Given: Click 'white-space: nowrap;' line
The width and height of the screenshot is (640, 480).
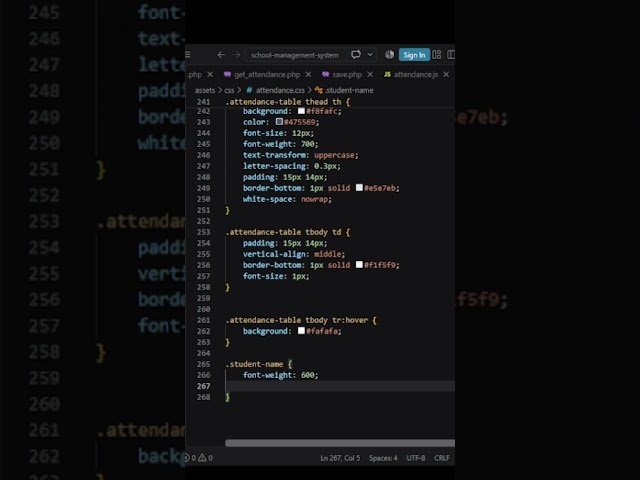Looking at the screenshot, I should click(x=287, y=199).
